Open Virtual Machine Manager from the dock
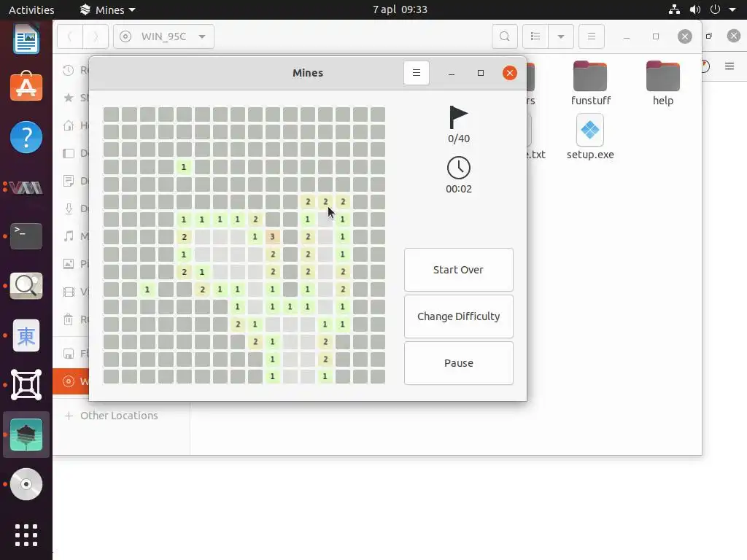Image resolution: width=747 pixels, height=560 pixels. tap(26, 187)
